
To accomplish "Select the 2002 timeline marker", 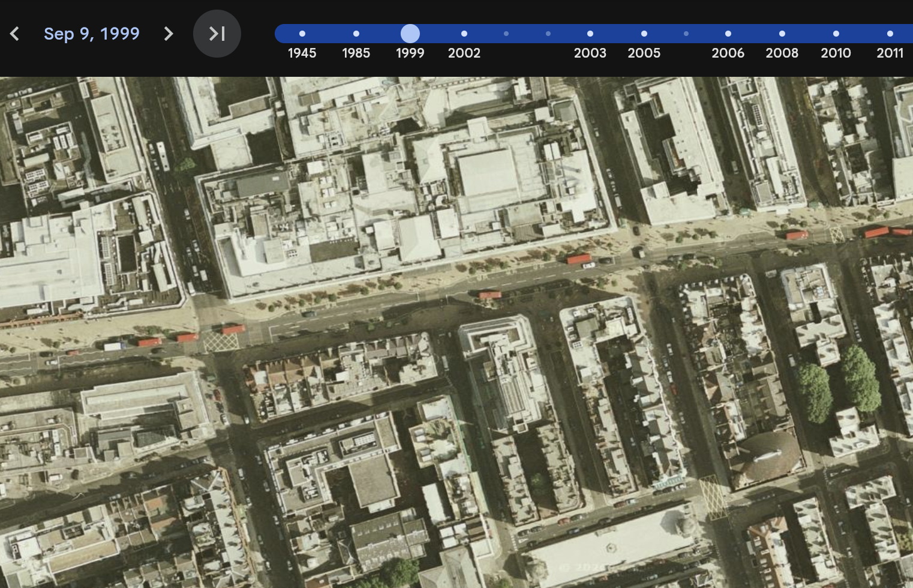I will click(x=464, y=34).
